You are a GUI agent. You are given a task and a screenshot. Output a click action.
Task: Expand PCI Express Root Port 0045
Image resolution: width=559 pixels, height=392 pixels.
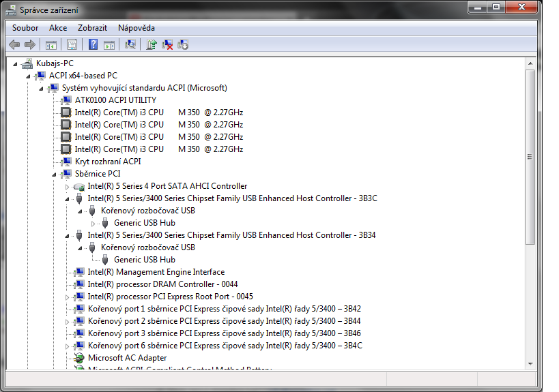pyautogui.click(x=67, y=297)
